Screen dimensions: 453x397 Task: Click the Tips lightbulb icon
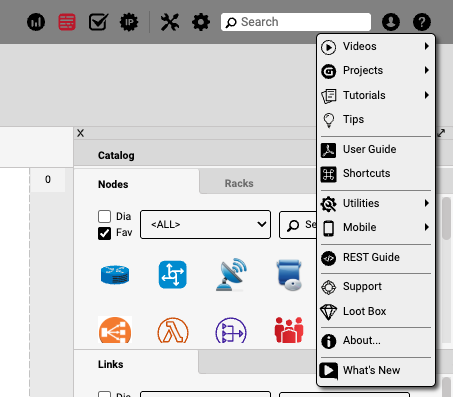329,120
